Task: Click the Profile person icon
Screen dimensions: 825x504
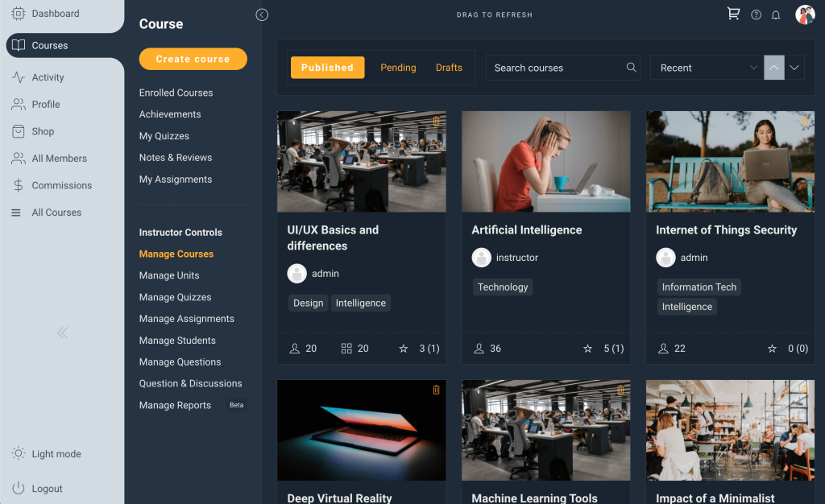Action: click(x=19, y=104)
